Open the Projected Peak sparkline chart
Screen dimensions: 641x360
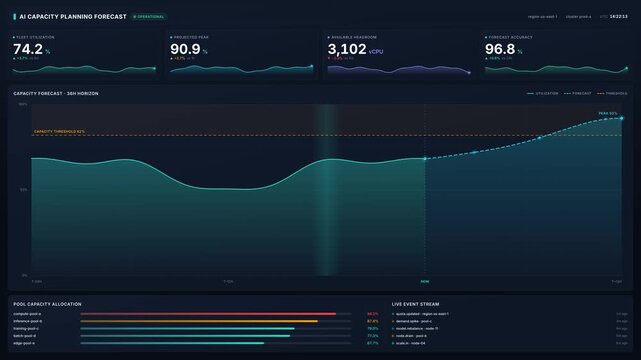(241, 69)
